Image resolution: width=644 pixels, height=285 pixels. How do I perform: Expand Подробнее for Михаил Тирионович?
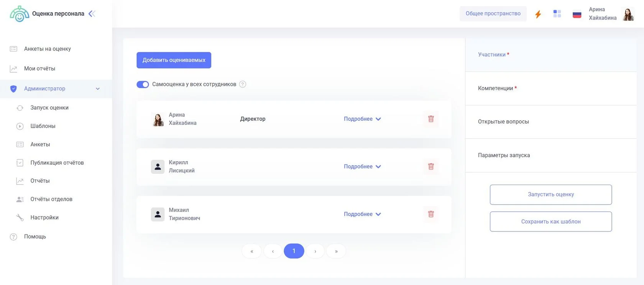(362, 214)
